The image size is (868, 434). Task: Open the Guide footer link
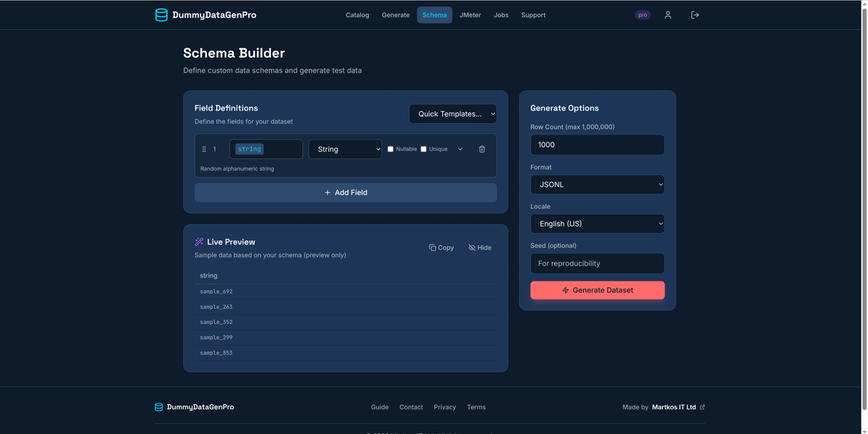pyautogui.click(x=380, y=407)
